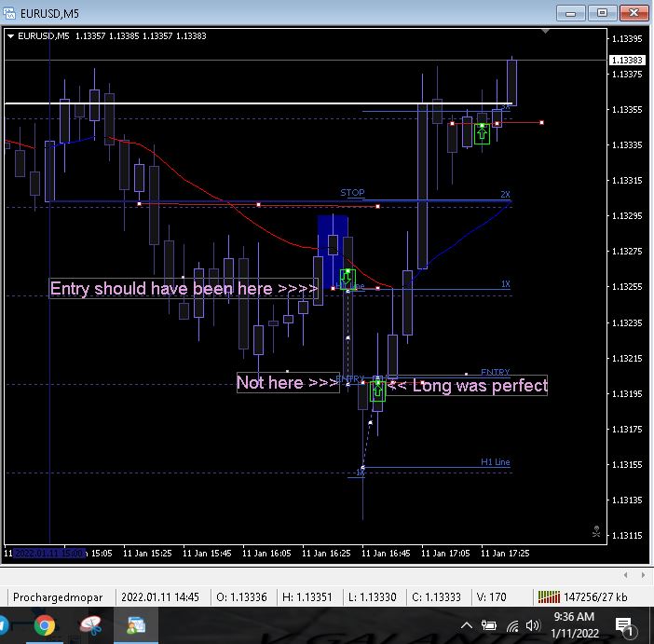The height and width of the screenshot is (644, 654).
Task: Close the EURUSD,M5 chart window
Action: (634, 13)
